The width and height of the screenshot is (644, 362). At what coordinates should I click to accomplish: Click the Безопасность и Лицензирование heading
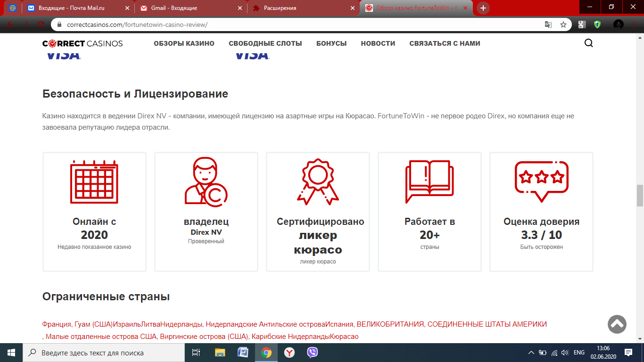pos(135,94)
